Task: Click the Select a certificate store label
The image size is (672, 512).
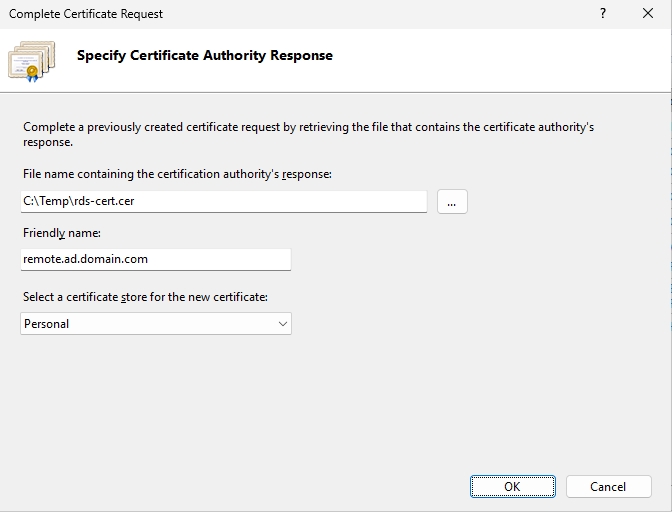Action: pyautogui.click(x=146, y=297)
